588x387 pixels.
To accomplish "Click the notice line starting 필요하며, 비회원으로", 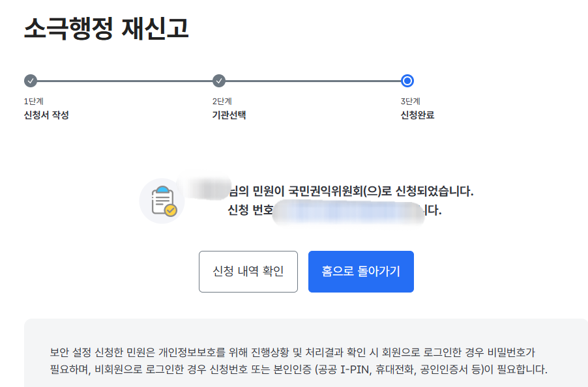I will pos(299,369).
